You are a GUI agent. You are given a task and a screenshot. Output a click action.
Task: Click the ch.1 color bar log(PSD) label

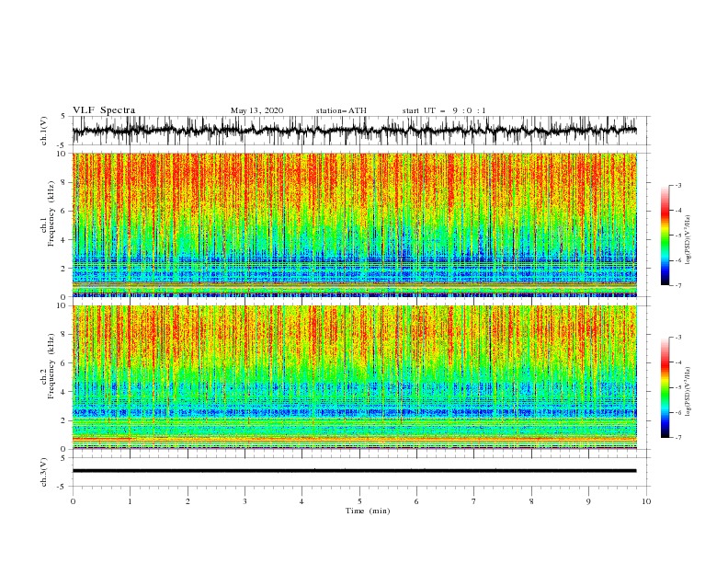[688, 240]
